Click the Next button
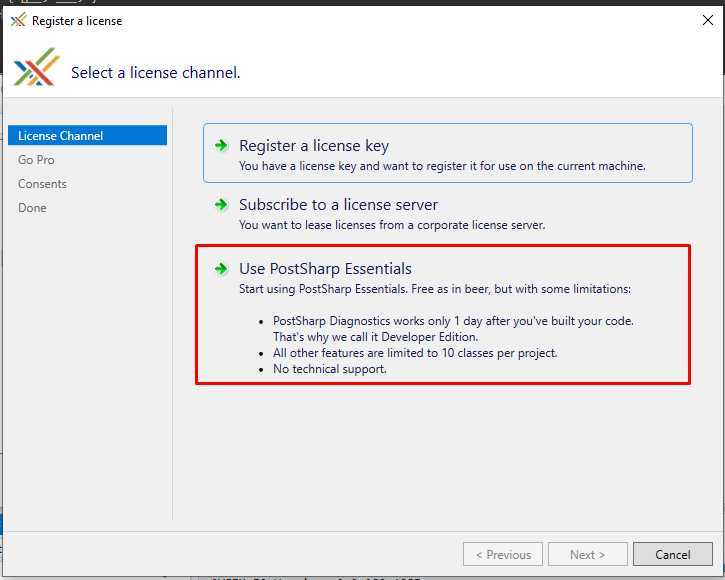 (x=588, y=554)
